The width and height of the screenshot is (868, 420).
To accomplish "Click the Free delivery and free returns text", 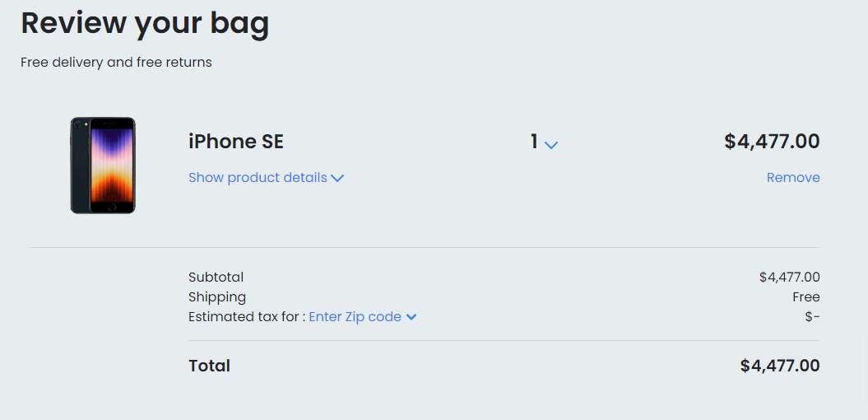I will click(x=116, y=63).
